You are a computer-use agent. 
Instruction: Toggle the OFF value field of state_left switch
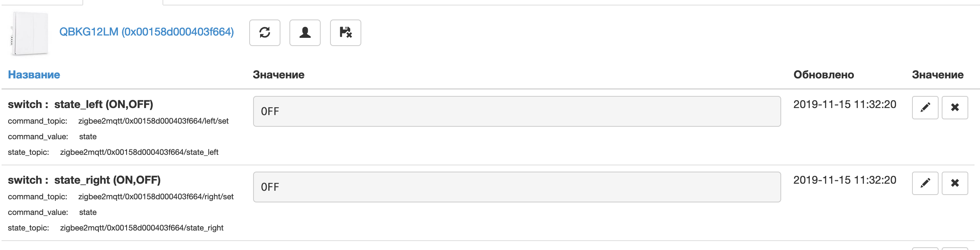coord(517,111)
